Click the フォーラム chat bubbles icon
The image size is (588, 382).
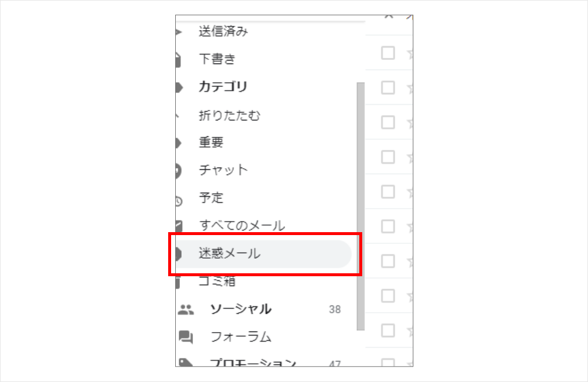click(186, 337)
